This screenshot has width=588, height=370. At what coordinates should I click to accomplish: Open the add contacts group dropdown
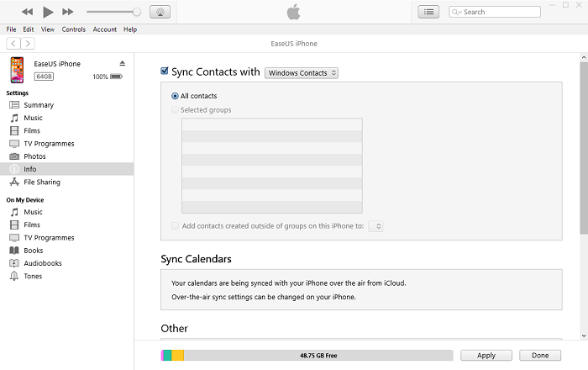click(375, 225)
